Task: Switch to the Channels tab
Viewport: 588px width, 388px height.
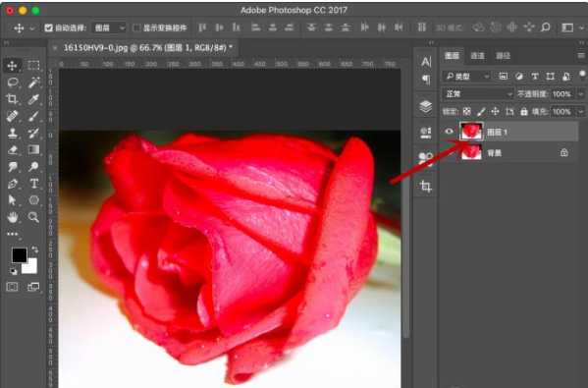Action: point(477,56)
